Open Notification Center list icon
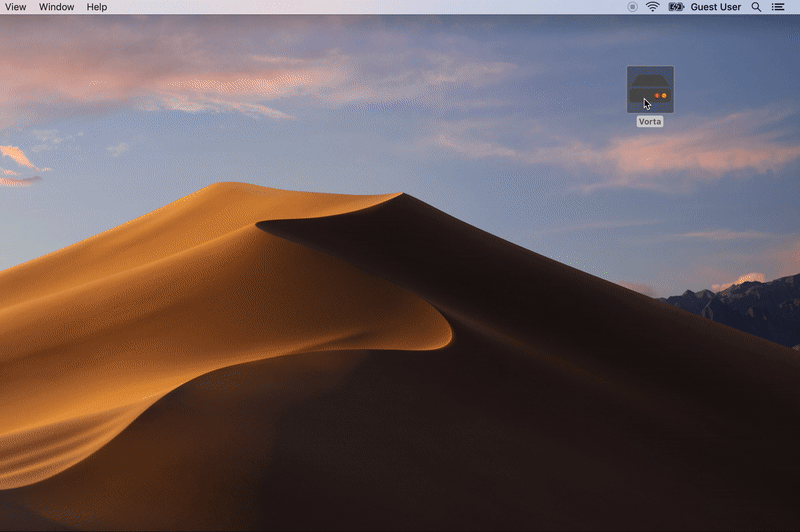The width and height of the screenshot is (800, 532). [778, 7]
